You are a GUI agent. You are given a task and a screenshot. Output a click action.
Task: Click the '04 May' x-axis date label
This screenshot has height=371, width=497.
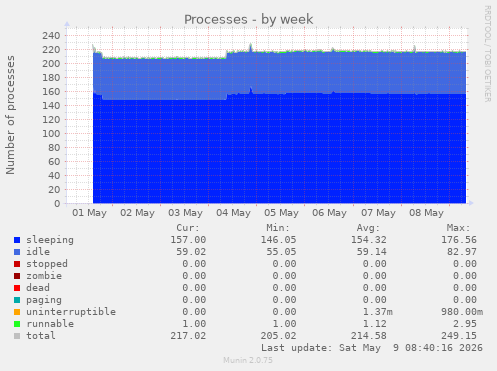(x=233, y=213)
